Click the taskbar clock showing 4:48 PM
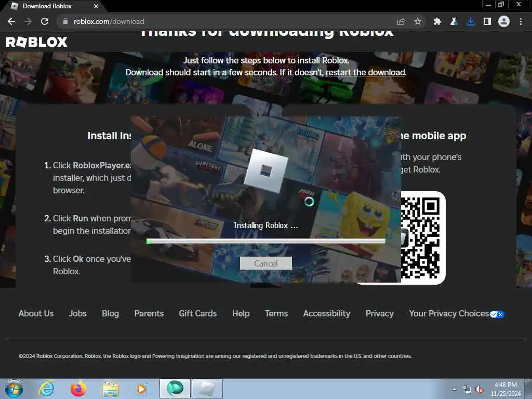The image size is (532, 399). tap(506, 389)
